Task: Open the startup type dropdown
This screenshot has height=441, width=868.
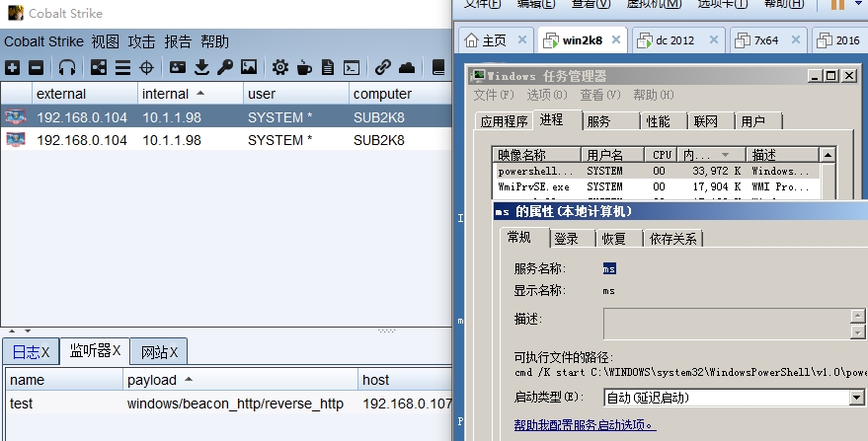Action: point(856,398)
